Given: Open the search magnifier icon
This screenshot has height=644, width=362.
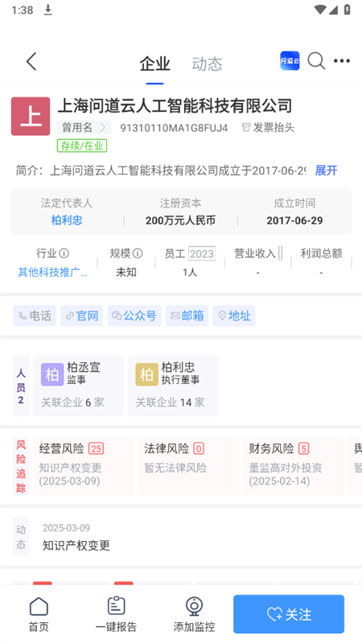Looking at the screenshot, I should 316,61.
